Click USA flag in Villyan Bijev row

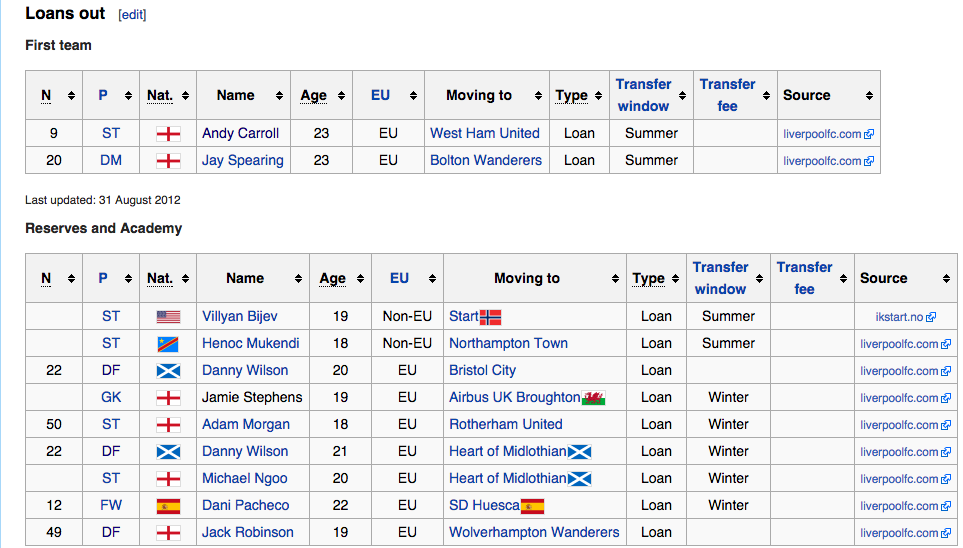tap(168, 317)
